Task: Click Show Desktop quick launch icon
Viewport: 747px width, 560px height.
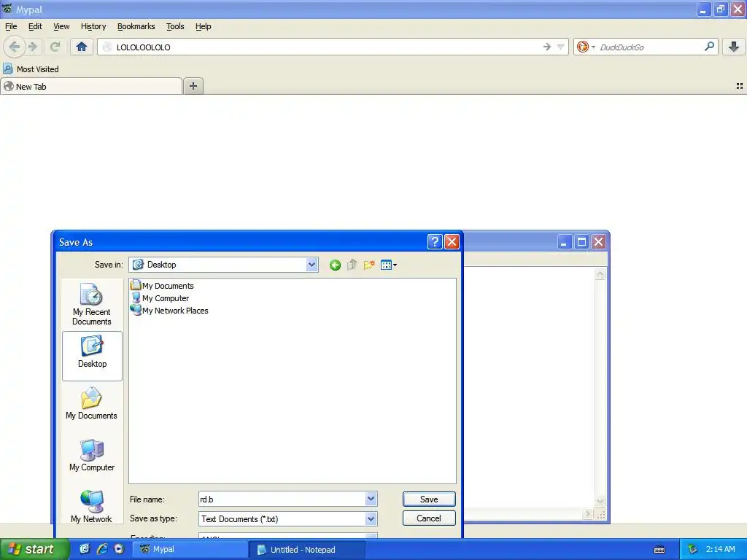Action: [85, 549]
